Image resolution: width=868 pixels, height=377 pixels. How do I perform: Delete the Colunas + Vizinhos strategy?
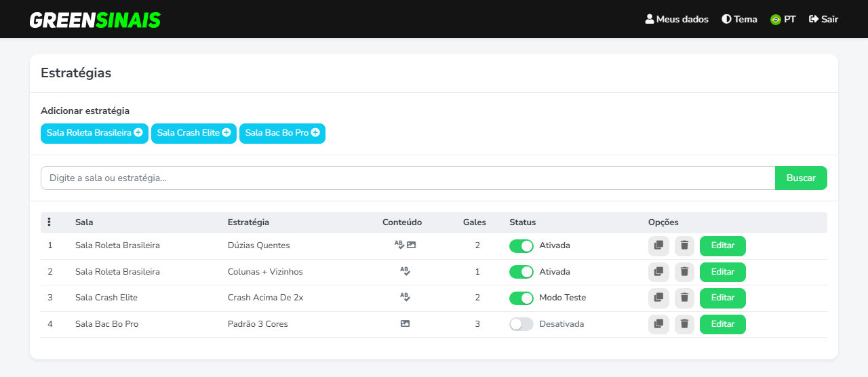tap(684, 272)
